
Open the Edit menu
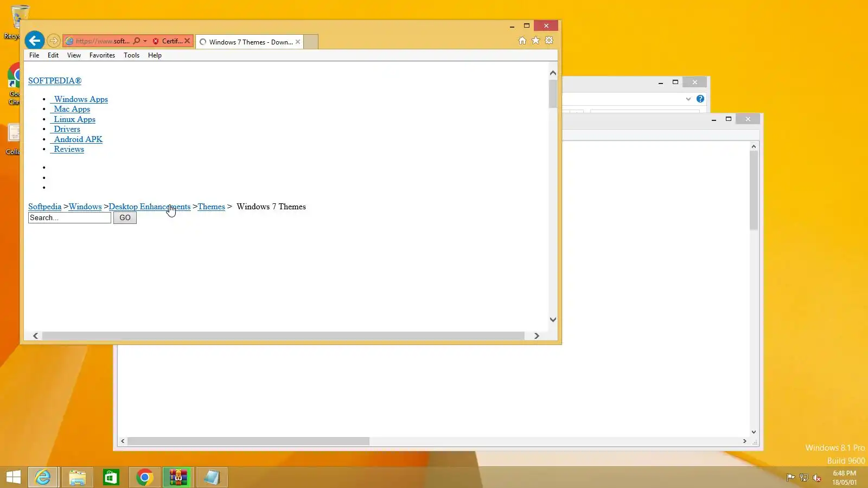coord(53,55)
